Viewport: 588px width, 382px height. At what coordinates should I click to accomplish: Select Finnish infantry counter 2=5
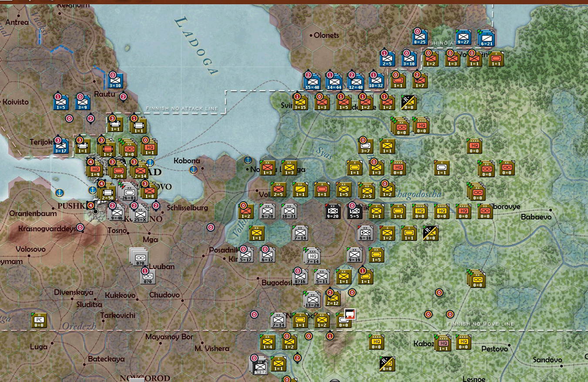click(x=387, y=58)
